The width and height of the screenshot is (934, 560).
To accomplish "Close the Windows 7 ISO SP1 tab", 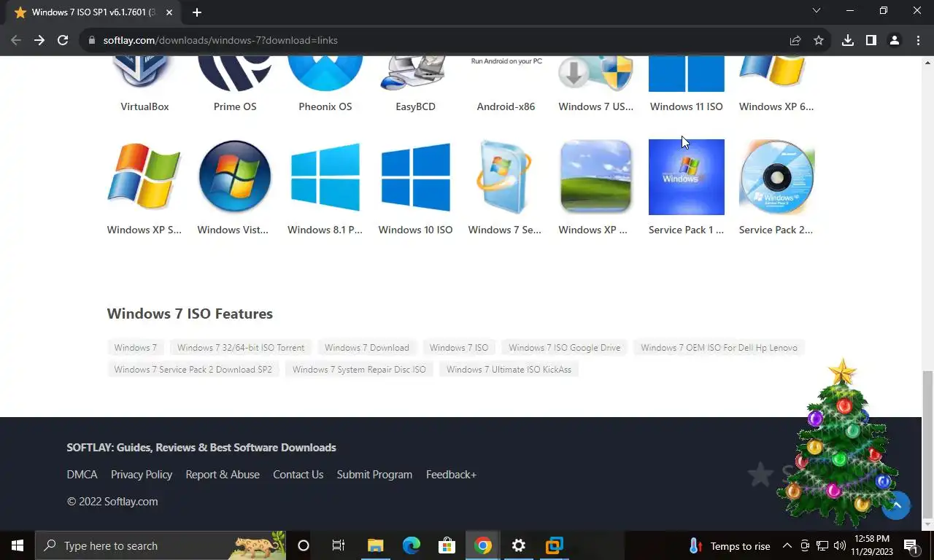I will [x=170, y=12].
